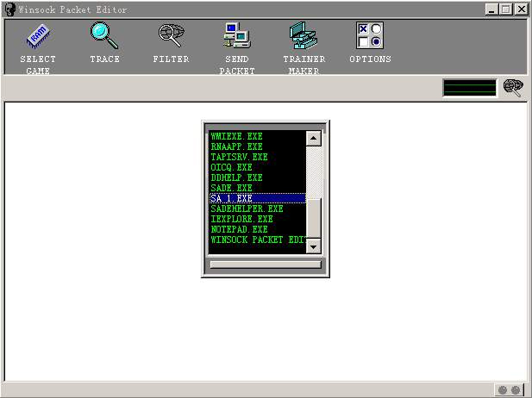532x398 pixels.
Task: Click the process list scroll down arrow
Action: [x=314, y=246]
